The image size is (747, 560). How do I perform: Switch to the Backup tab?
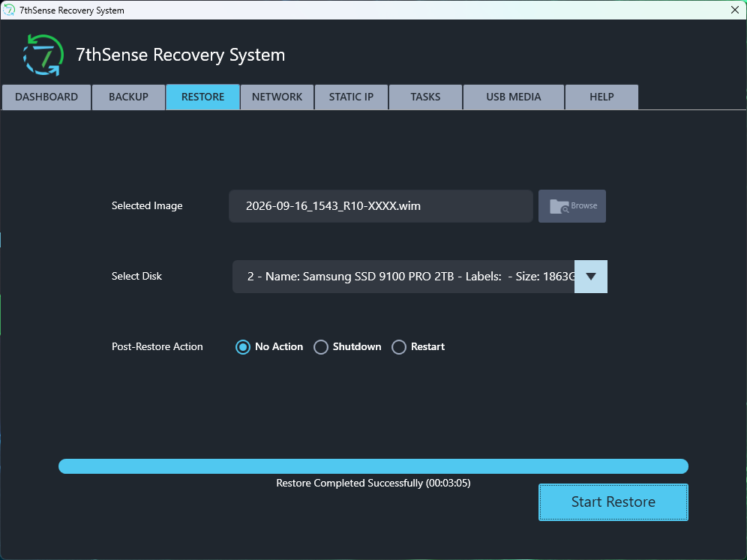tap(129, 97)
